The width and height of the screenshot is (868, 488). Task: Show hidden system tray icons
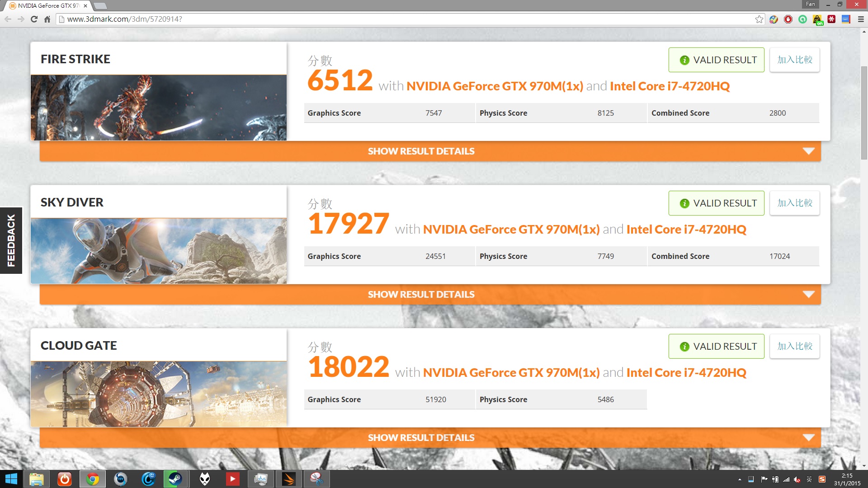click(x=740, y=479)
